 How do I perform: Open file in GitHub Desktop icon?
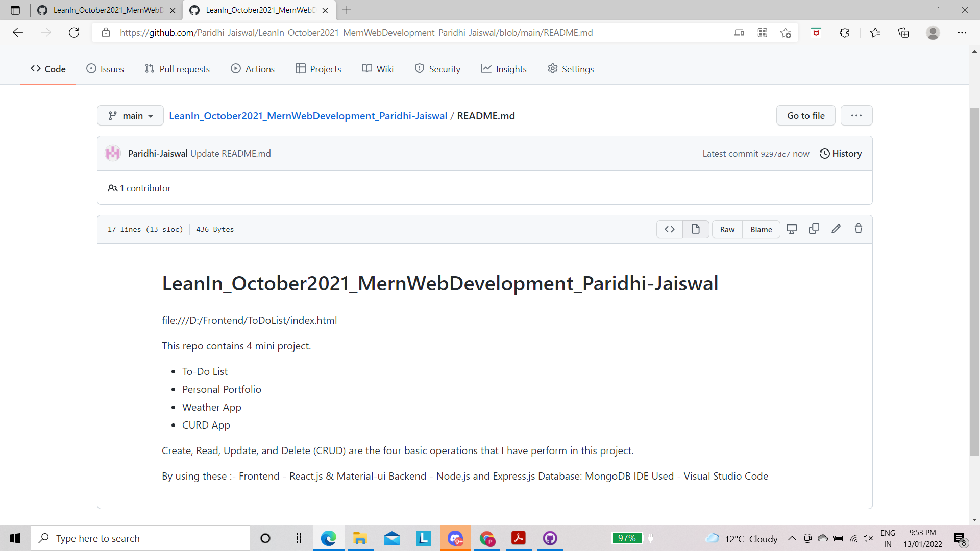pos(792,229)
